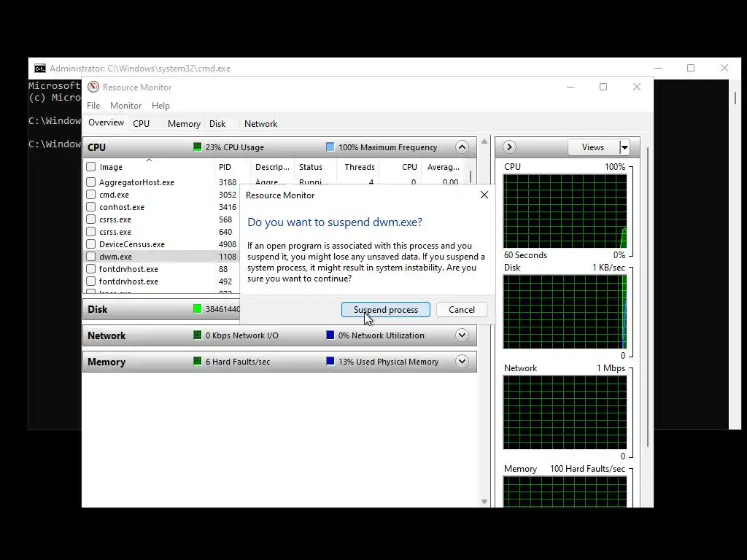The image size is (747, 560).
Task: Check the fontdrvhost.exe checkbox with PID 88
Action: (x=91, y=268)
